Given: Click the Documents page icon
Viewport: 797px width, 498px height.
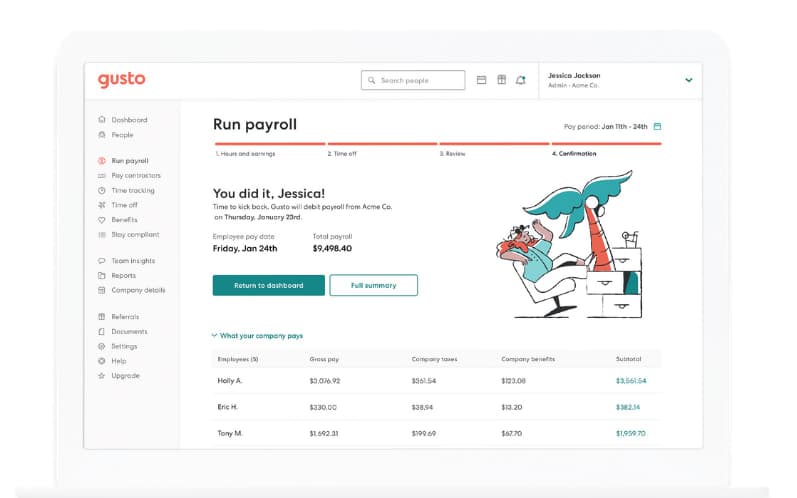Looking at the screenshot, I should coord(102,331).
